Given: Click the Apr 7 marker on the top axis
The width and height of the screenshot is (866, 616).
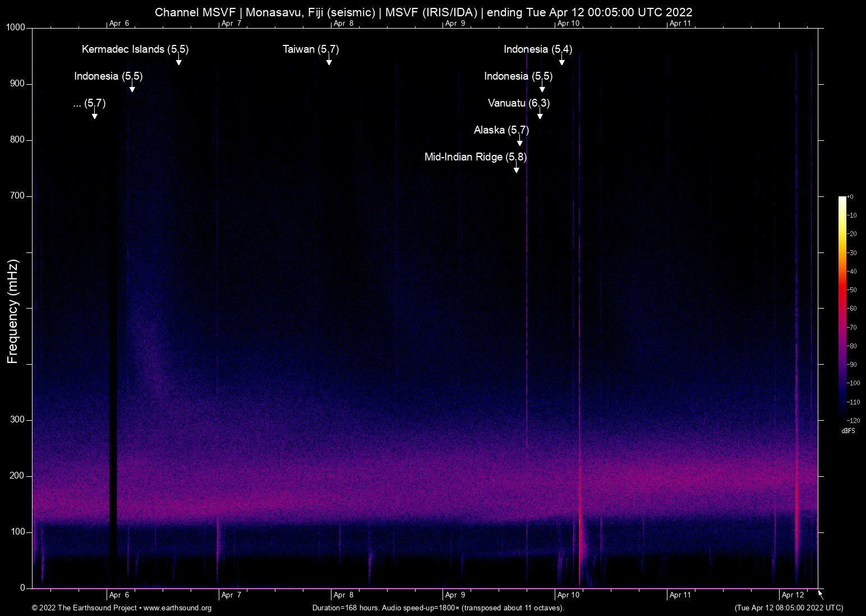Looking at the screenshot, I should click(231, 24).
